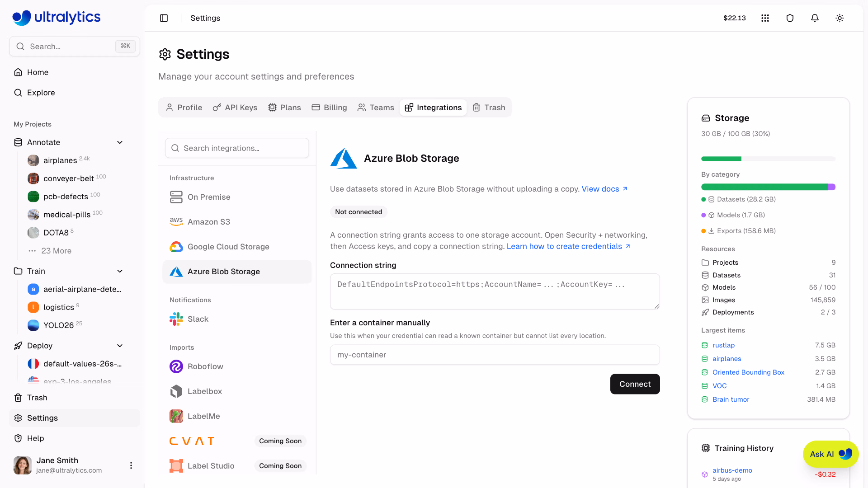868x488 pixels.
Task: Open Learn how to create credentials
Action: click(568, 246)
